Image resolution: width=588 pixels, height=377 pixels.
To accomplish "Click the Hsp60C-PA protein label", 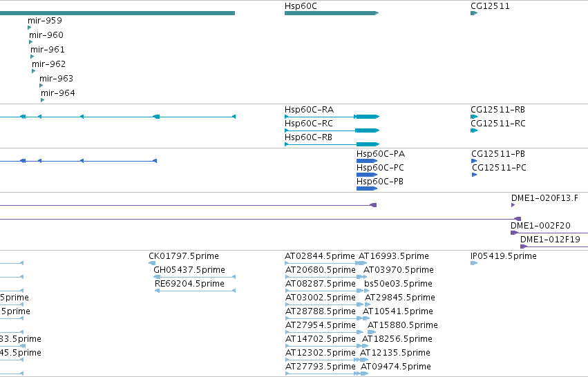I will [381, 154].
